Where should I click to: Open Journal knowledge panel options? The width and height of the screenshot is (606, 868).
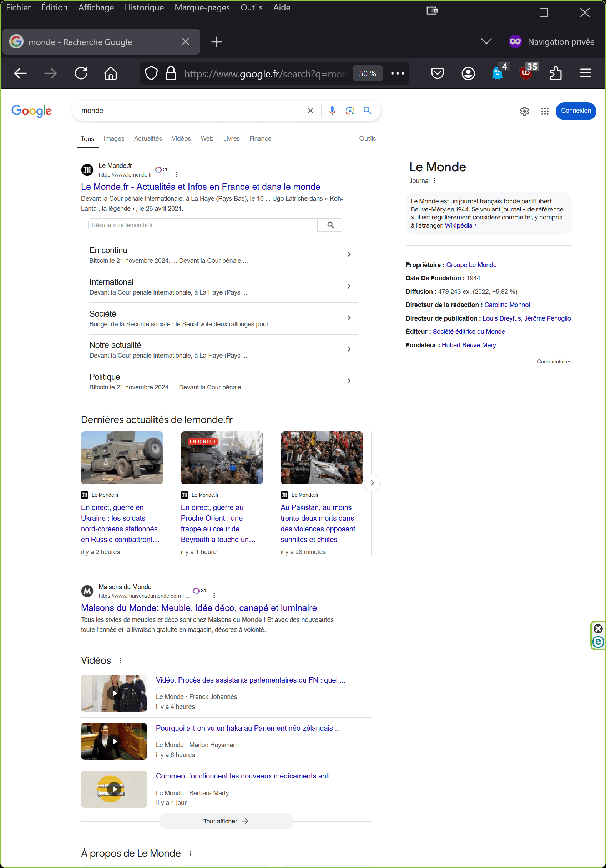(x=434, y=181)
